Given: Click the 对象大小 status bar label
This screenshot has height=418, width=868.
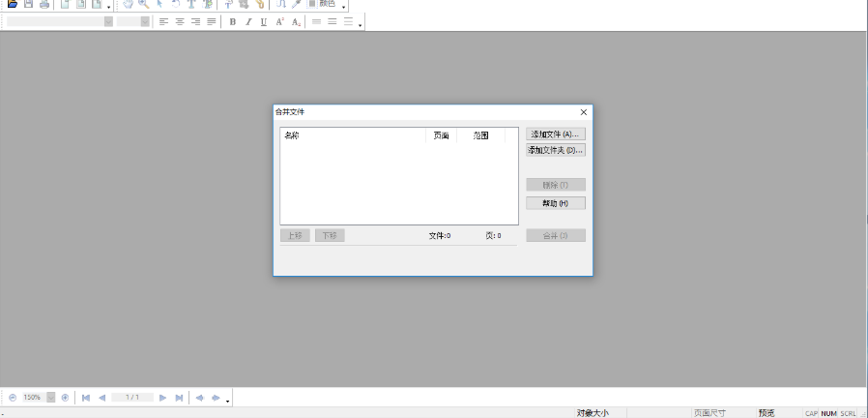Looking at the screenshot, I should pyautogui.click(x=593, y=413).
